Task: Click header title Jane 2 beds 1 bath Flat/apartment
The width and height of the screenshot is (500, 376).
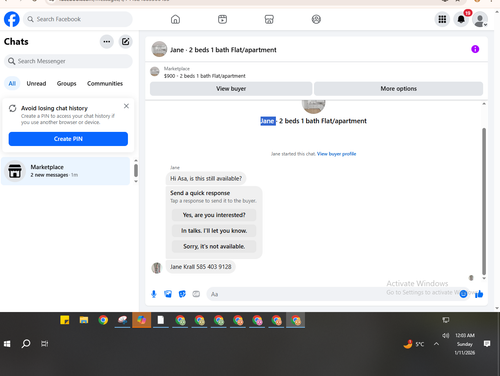Action: [223, 50]
